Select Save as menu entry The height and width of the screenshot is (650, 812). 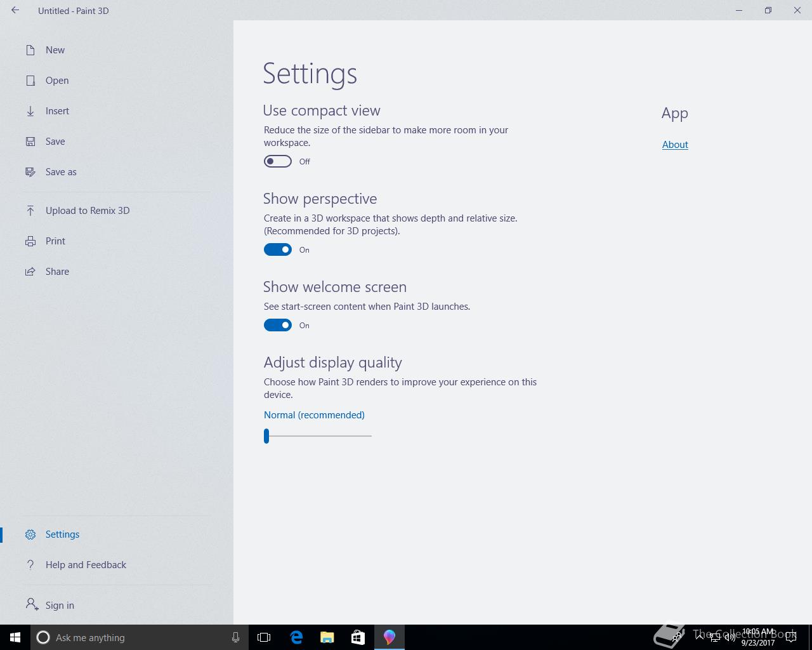tap(61, 172)
